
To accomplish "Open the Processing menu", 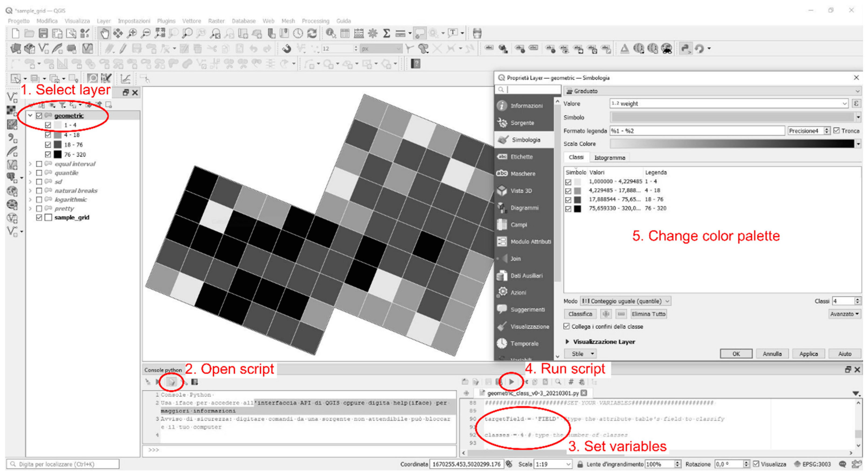I will [315, 21].
